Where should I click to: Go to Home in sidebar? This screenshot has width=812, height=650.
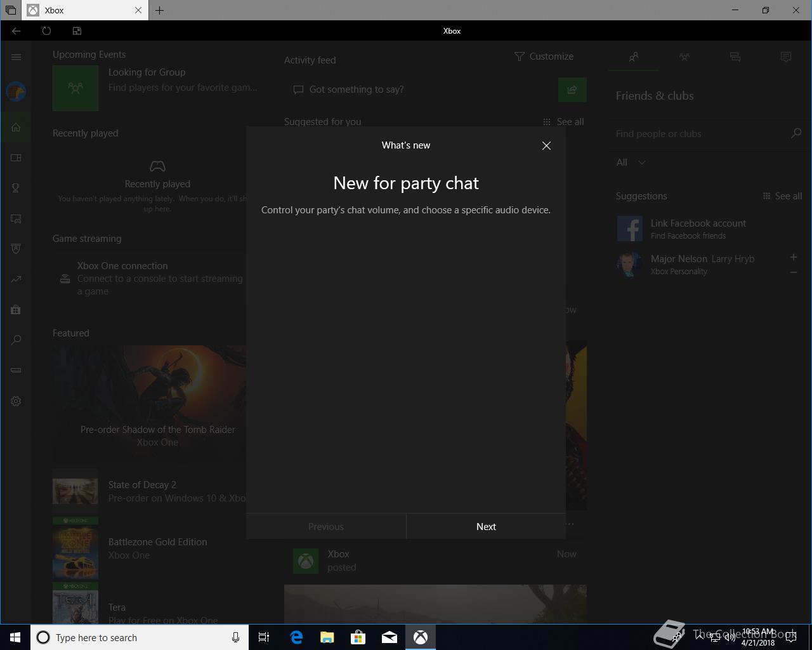point(16,127)
